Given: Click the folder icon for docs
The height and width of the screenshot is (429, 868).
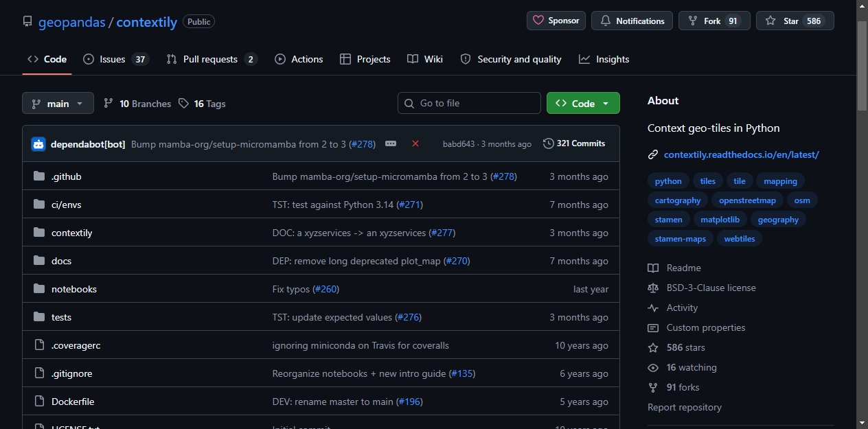Looking at the screenshot, I should (x=39, y=261).
